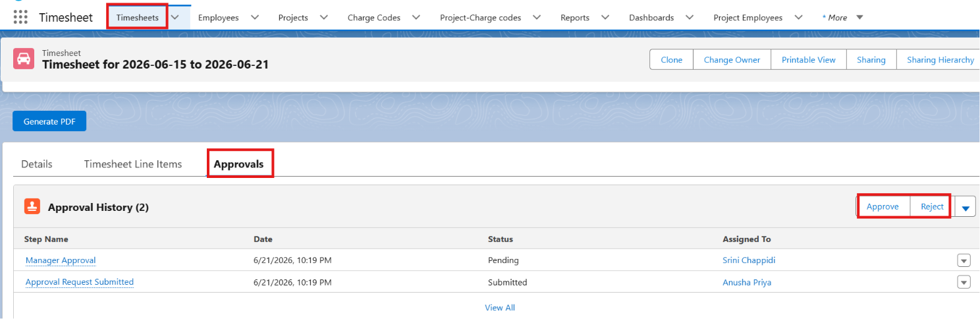Click the Approval Request Submitted row date cell
Screen dimensions: 980x319
(292, 282)
